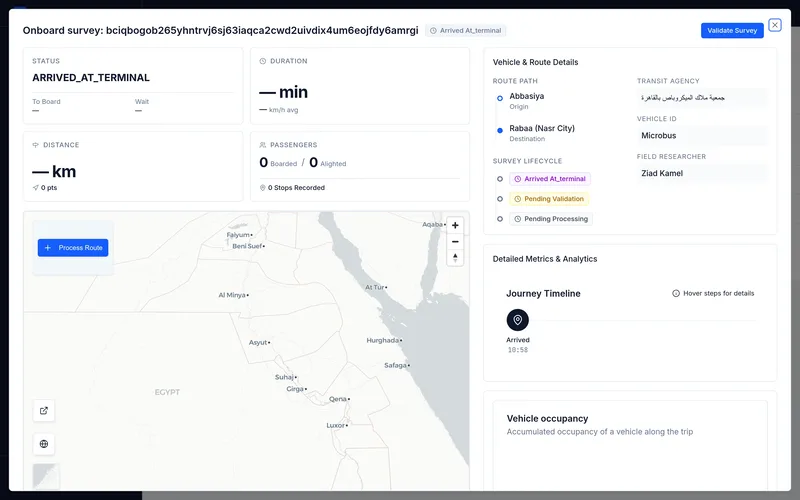800x500 pixels.
Task: Click the Process Route button
Action: click(73, 247)
